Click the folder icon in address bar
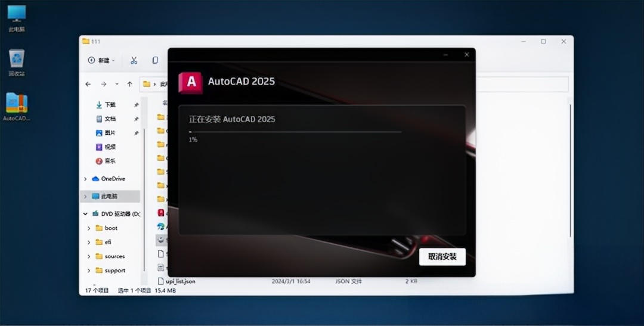Screen dimensions: 644x326 pos(147,84)
